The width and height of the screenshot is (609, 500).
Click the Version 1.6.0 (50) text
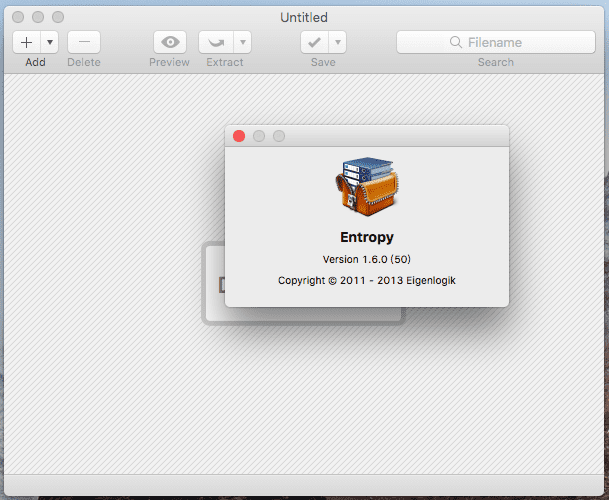(x=367, y=259)
